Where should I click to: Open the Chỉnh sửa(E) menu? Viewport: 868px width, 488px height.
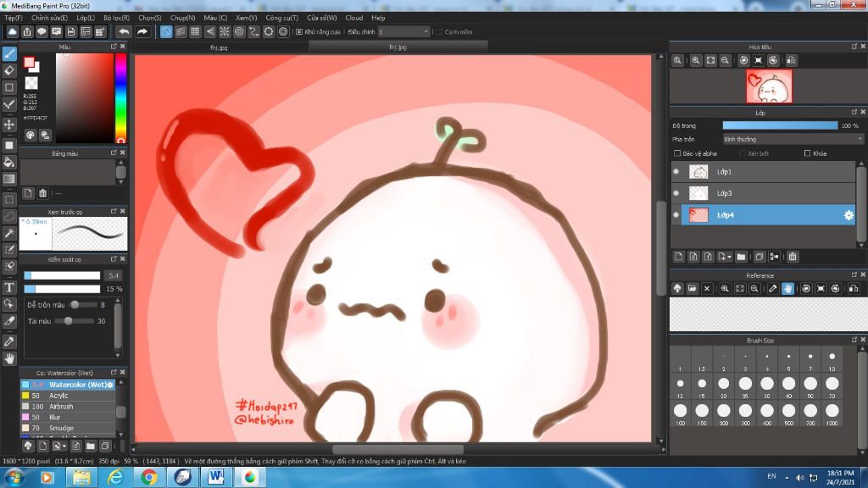pyautogui.click(x=49, y=18)
